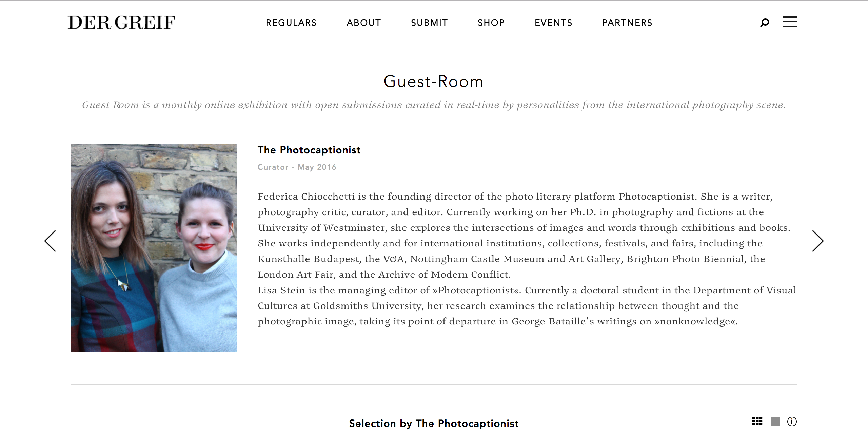Open the SUBMIT menu item
This screenshot has width=868, height=448.
pos(429,23)
